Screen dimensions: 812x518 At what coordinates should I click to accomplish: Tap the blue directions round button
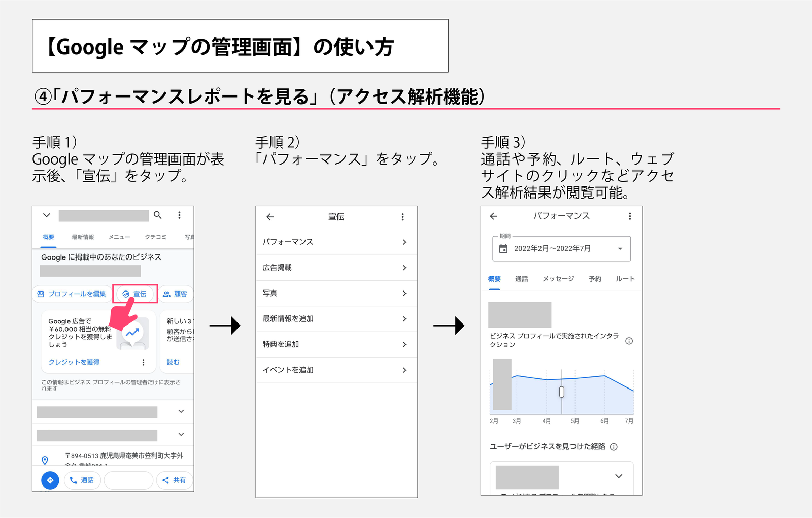click(50, 480)
